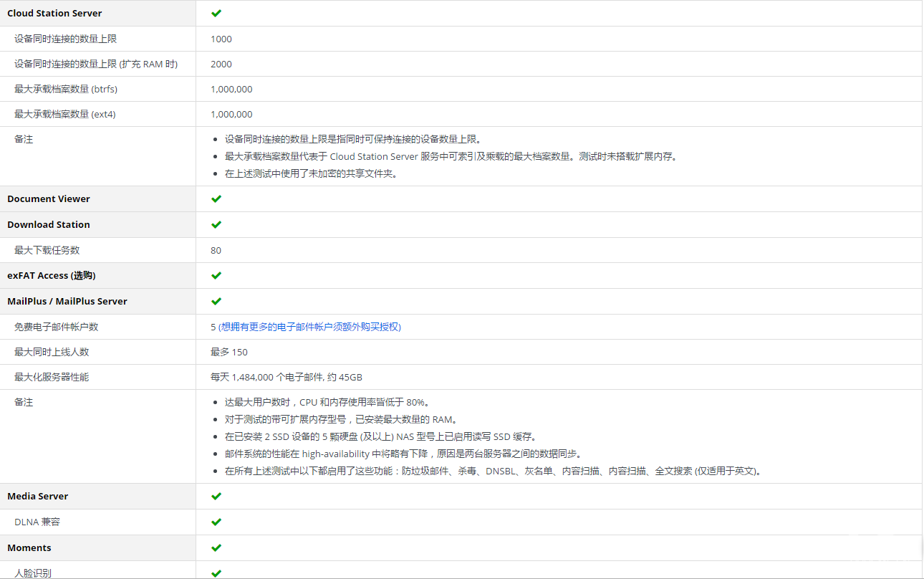Click the 最大同时上线人数 label
Viewport: 924px width, 579px height.
[x=52, y=352]
